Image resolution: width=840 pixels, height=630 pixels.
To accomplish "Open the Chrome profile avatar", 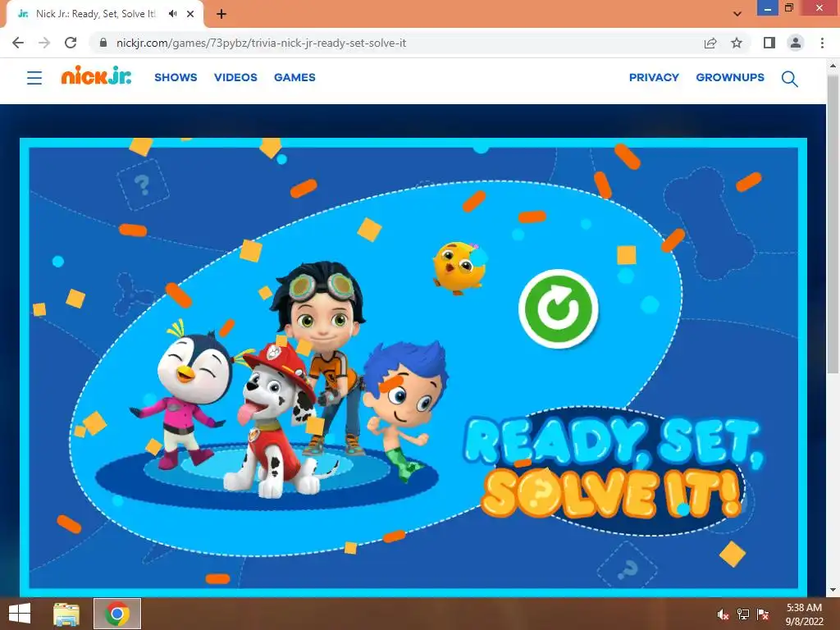I will tap(796, 43).
